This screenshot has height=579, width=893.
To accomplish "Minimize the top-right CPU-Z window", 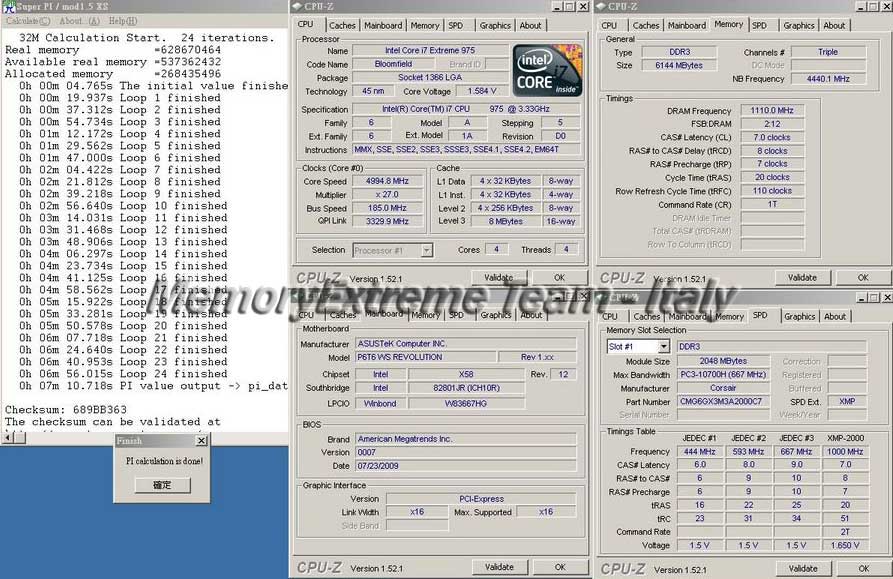I will tap(862, 6).
